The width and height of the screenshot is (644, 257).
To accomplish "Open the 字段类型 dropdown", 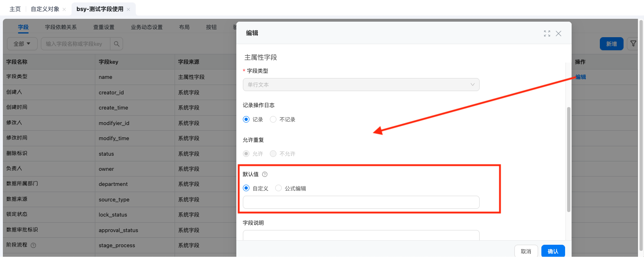I will click(x=361, y=85).
